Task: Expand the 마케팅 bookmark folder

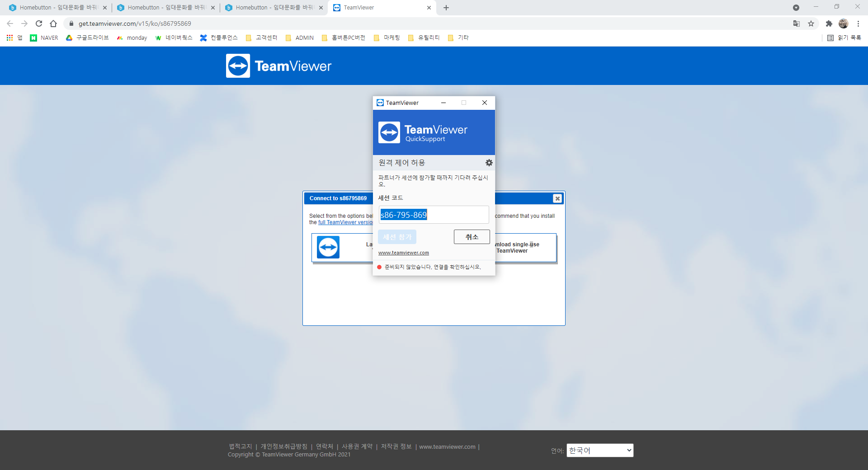Action: [x=387, y=38]
